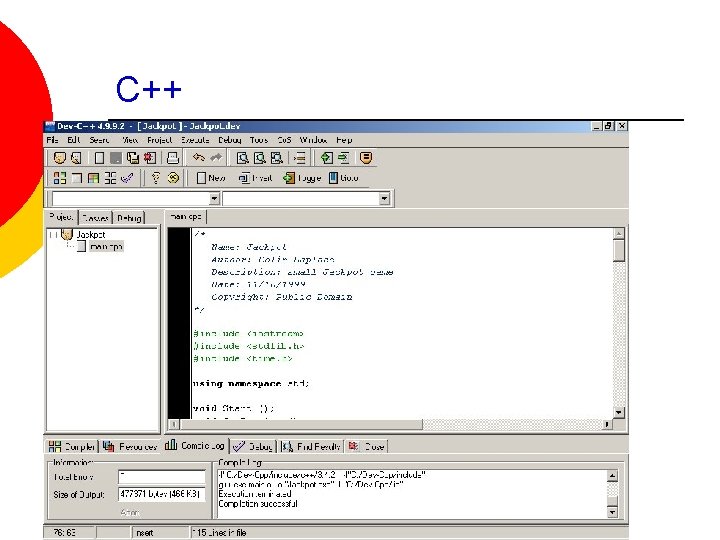This screenshot has height=540, width=720.
Task: Click the Replace magnifier icon
Action: [259, 158]
